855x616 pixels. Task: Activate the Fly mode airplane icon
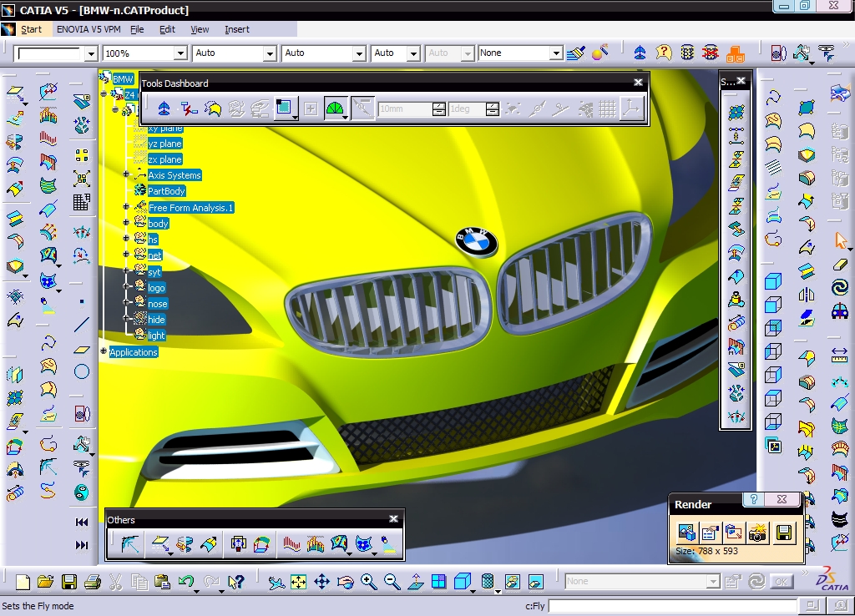coord(276,582)
